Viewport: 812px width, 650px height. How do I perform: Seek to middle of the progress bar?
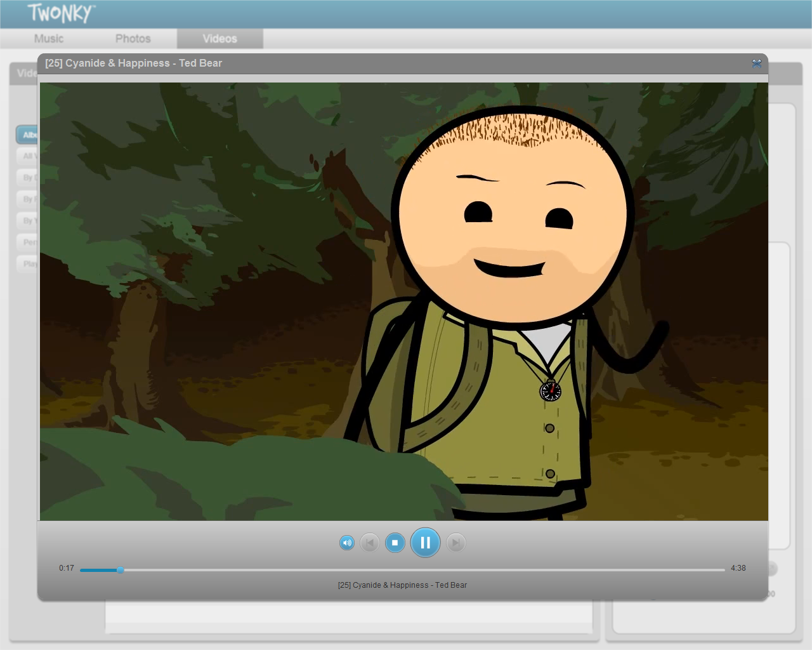pos(402,570)
